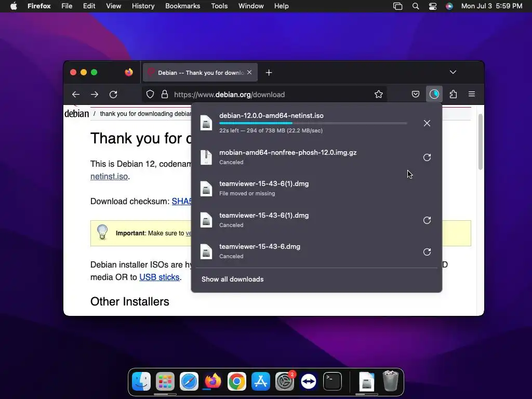The width and height of the screenshot is (532, 399).
Task: Click the debian logo on the page
Action: coord(77,113)
